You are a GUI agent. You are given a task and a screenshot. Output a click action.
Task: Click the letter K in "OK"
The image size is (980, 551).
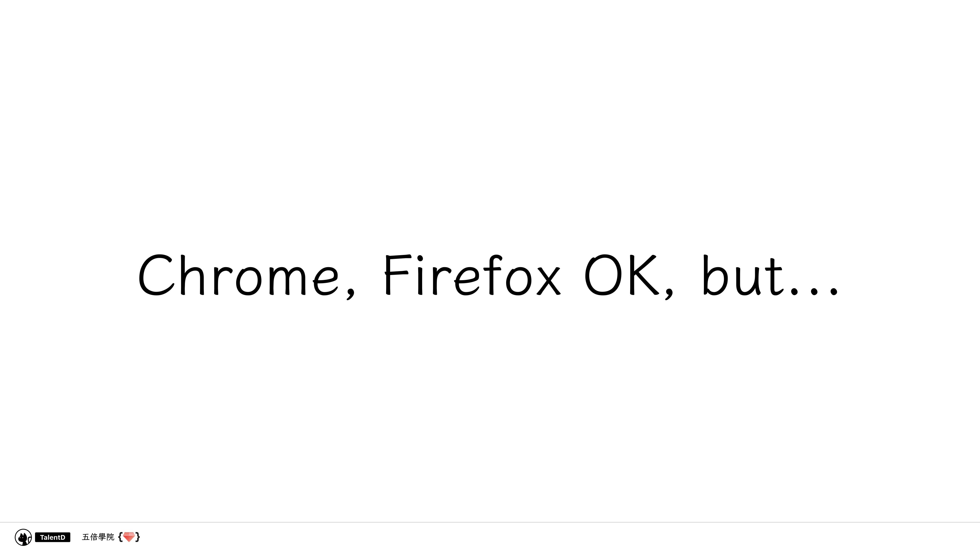644,275
